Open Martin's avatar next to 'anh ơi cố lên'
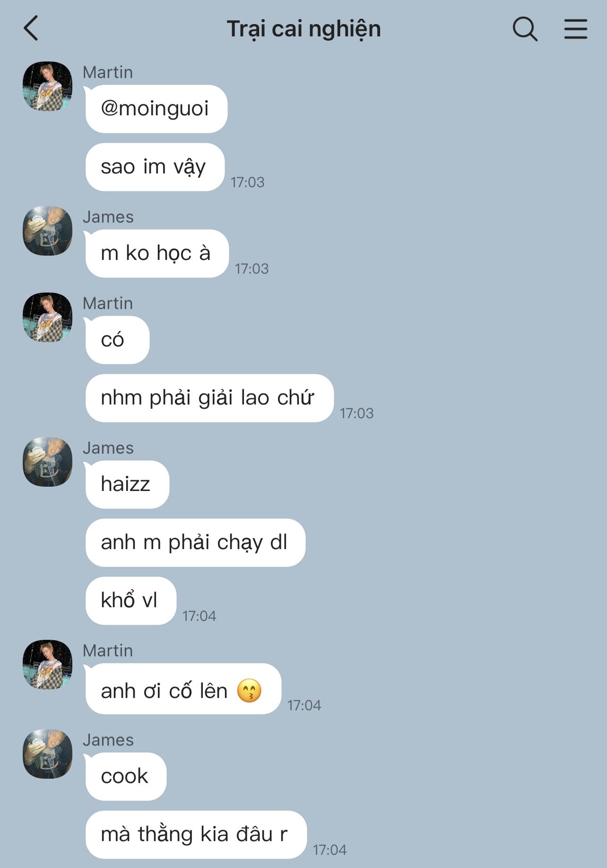Viewport: 607px width, 868px height. pyautogui.click(x=47, y=664)
